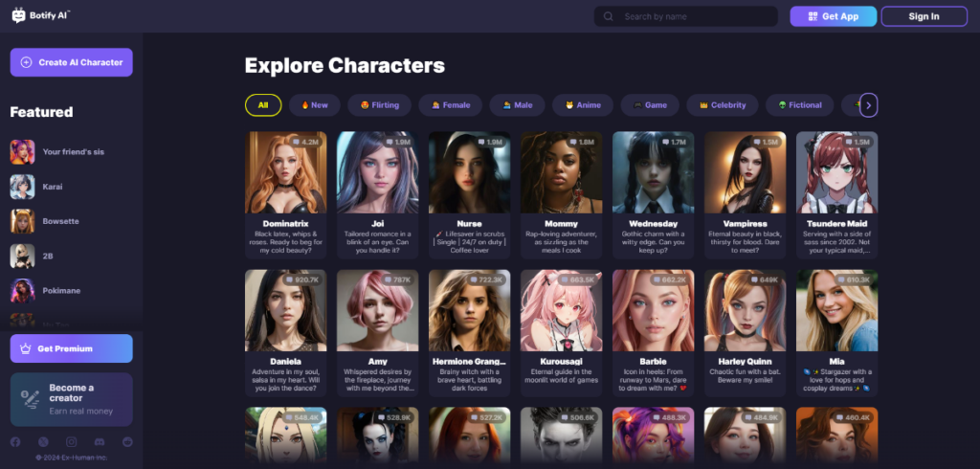Focus the Search by name field
The height and width of the screenshot is (469, 980).
(x=685, y=16)
